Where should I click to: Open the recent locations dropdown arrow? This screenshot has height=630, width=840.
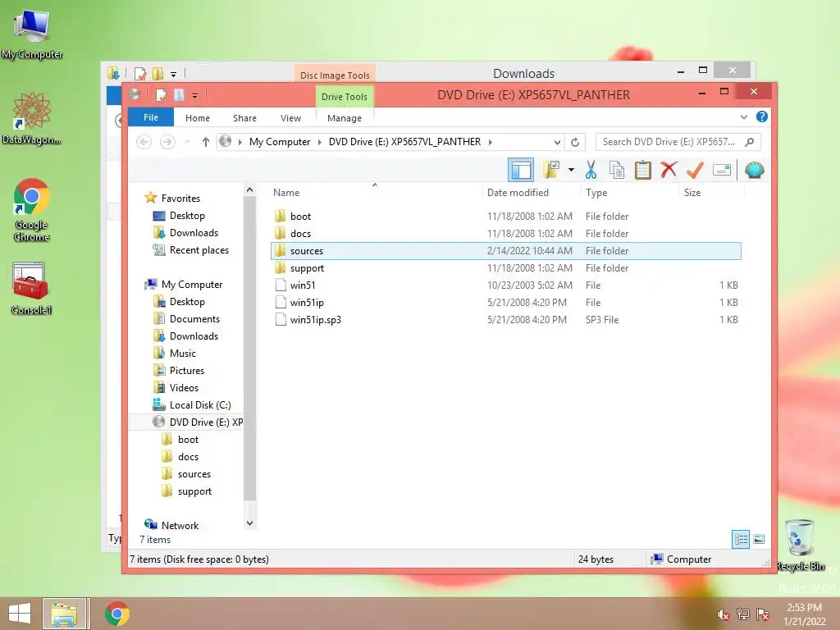click(x=188, y=142)
